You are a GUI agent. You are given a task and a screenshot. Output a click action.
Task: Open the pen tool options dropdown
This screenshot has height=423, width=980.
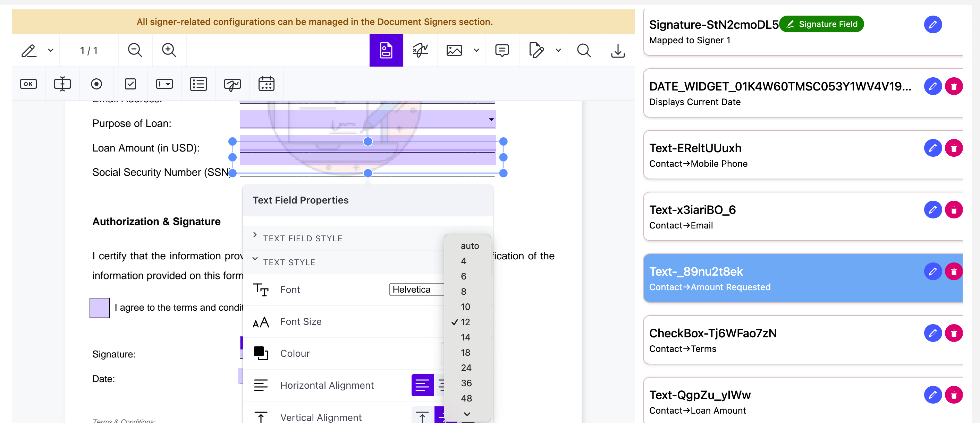pos(51,51)
